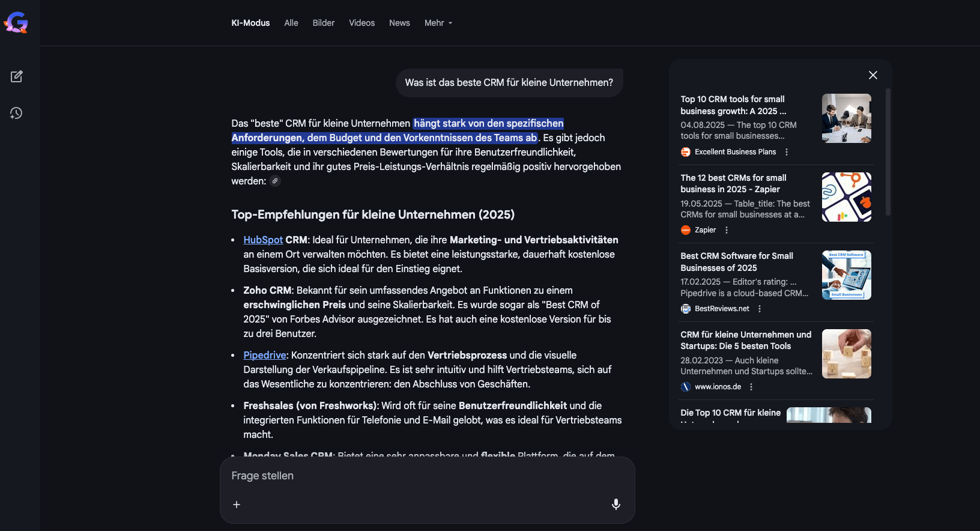Viewport: 980px width, 531px height.
Task: Click the '17.02.2025' result snippet
Action: click(745, 287)
